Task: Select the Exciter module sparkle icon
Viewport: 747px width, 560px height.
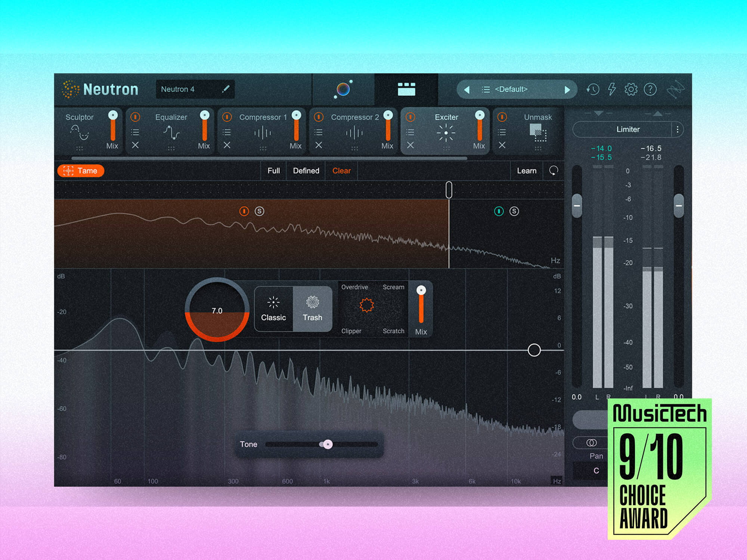Action: (446, 133)
